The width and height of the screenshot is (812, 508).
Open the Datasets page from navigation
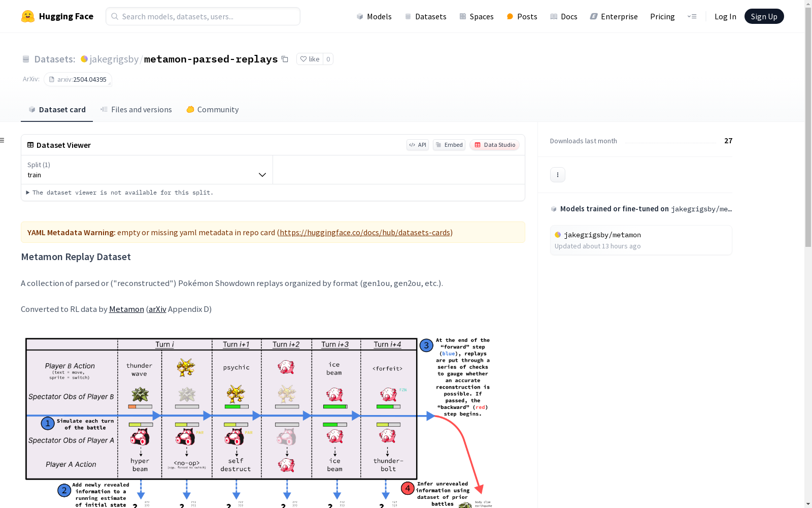pos(425,16)
